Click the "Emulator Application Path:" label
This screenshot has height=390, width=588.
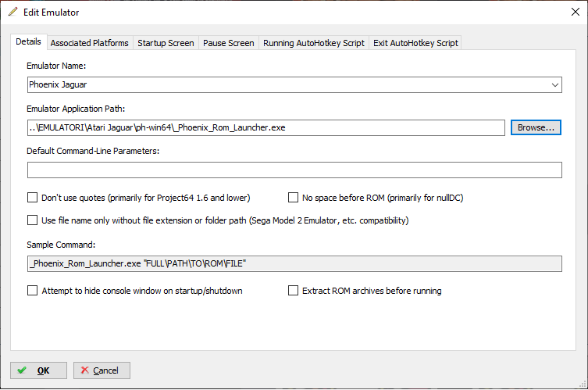76,109
